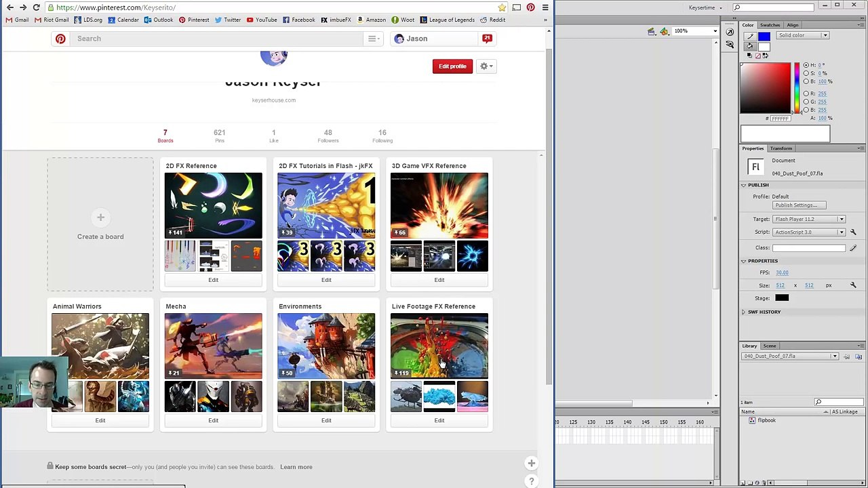Bookmark this page with the star icon
This screenshot has height=488, width=868.
[x=502, y=7]
